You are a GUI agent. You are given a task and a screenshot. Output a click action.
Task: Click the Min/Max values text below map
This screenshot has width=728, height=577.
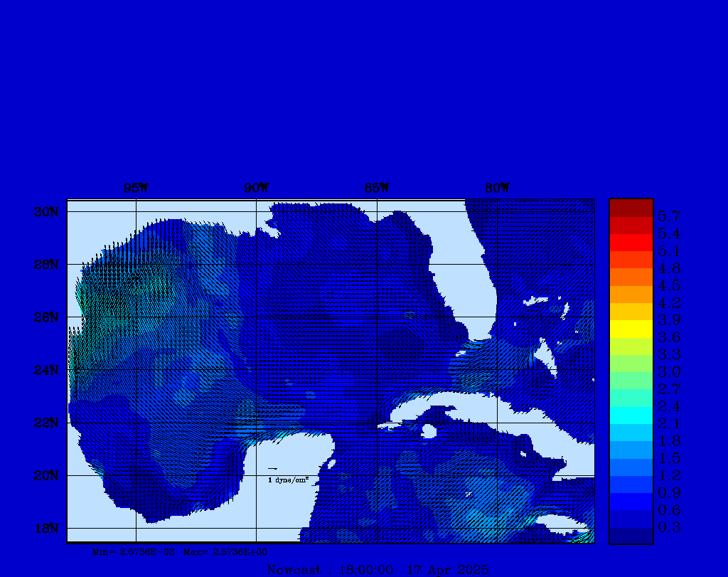(181, 551)
